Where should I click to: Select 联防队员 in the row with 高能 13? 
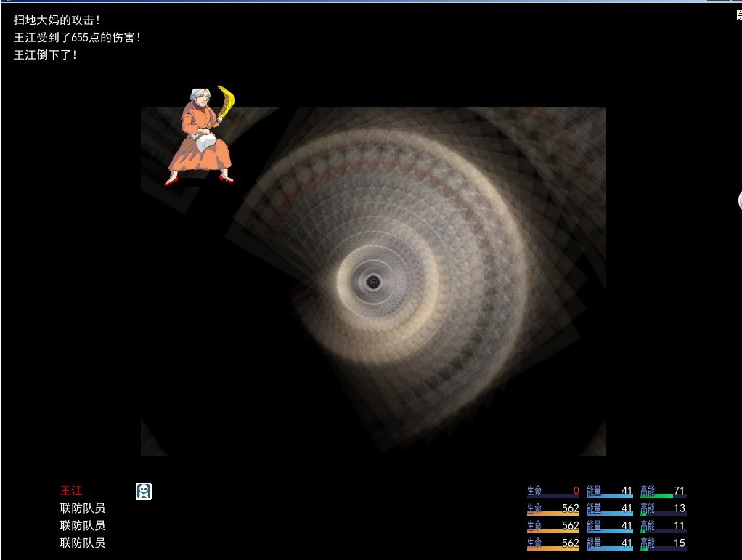click(x=82, y=508)
